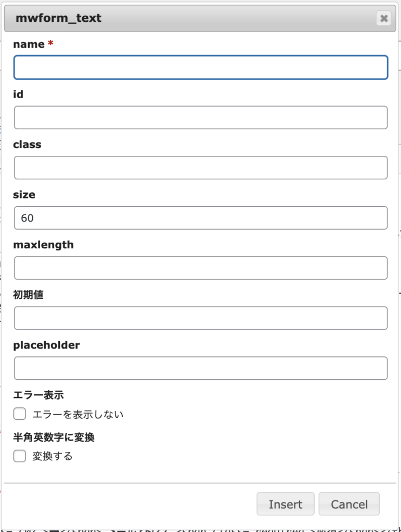
Task: Focus the maxlength input field
Action: 200,268
